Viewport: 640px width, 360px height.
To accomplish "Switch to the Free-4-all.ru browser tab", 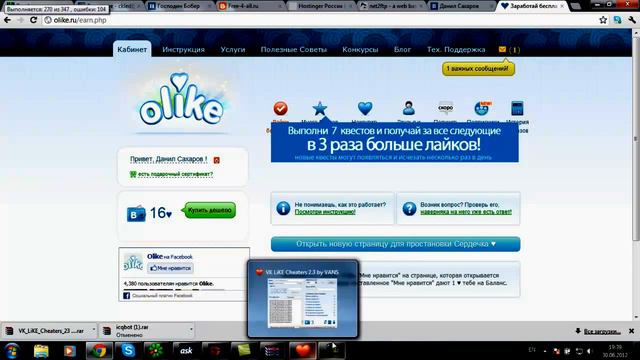I will click(x=251, y=6).
